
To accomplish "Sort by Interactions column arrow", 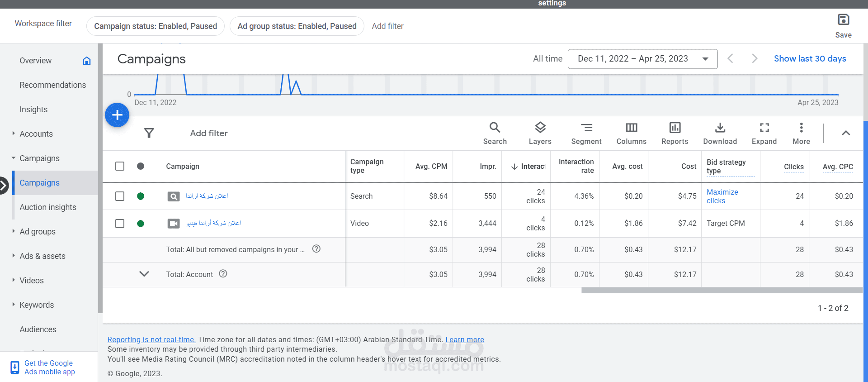I will click(514, 167).
